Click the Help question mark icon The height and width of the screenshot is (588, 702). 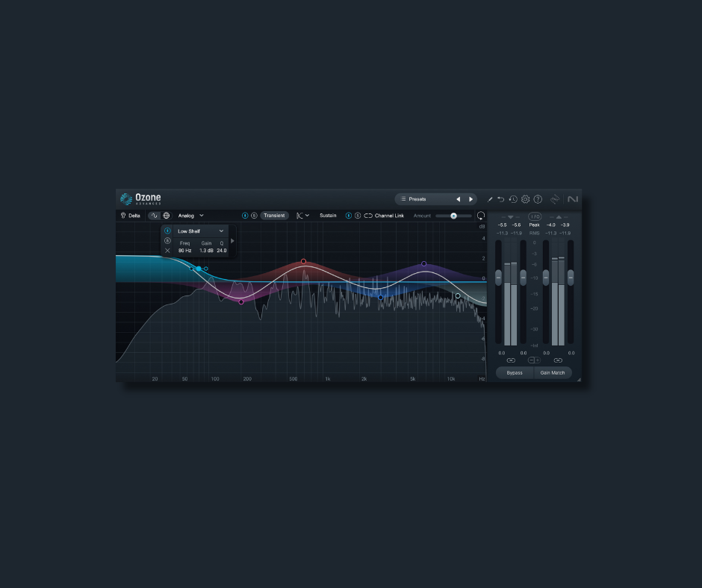[537, 199]
